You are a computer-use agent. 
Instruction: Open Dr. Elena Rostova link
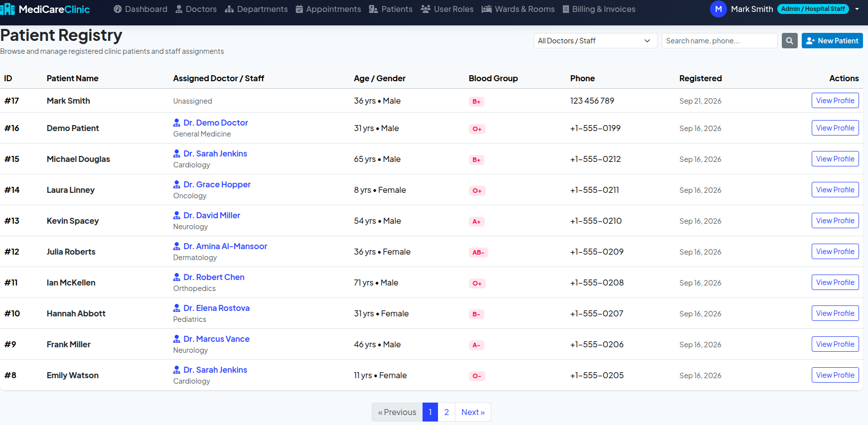coord(216,308)
